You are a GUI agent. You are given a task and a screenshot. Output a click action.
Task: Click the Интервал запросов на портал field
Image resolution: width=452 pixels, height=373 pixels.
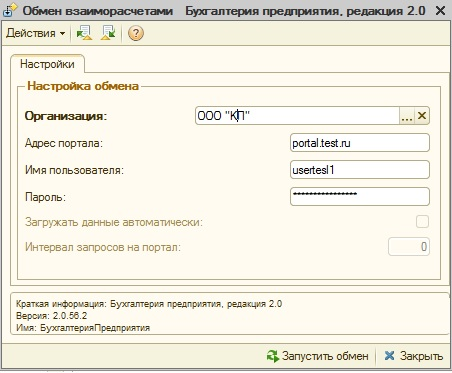click(409, 247)
